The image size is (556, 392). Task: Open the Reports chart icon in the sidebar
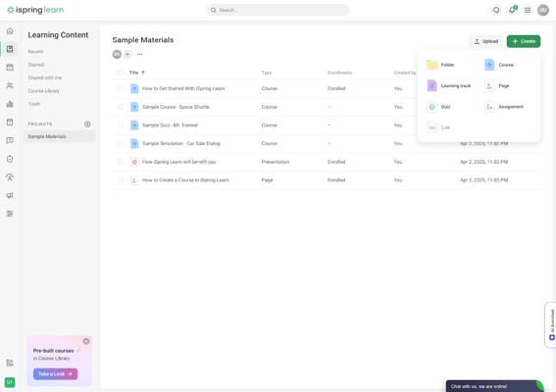point(10,104)
